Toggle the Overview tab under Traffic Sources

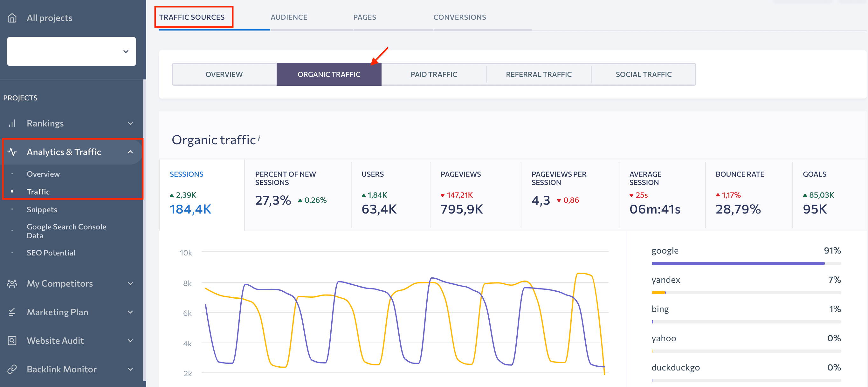point(224,73)
